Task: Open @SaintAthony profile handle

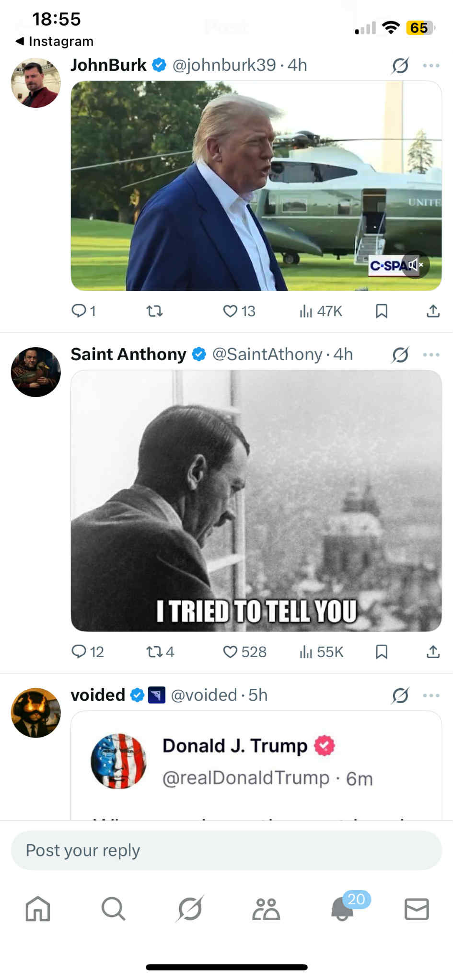Action: 267,354
